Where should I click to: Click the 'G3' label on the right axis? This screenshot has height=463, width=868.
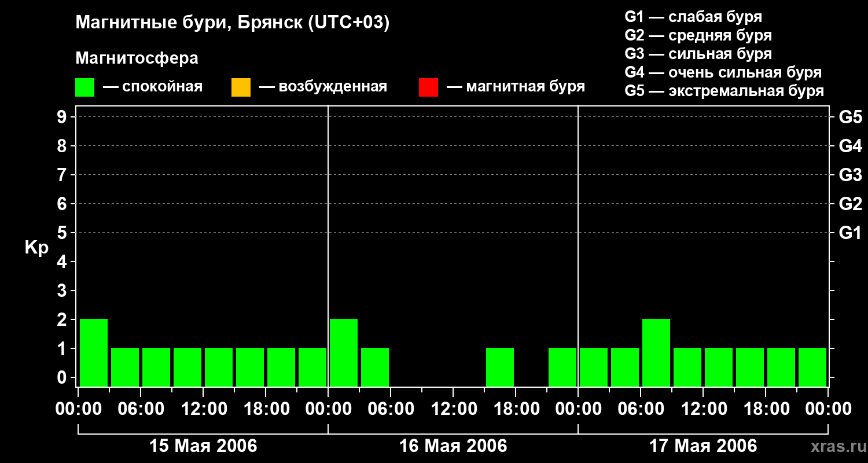coord(851,175)
